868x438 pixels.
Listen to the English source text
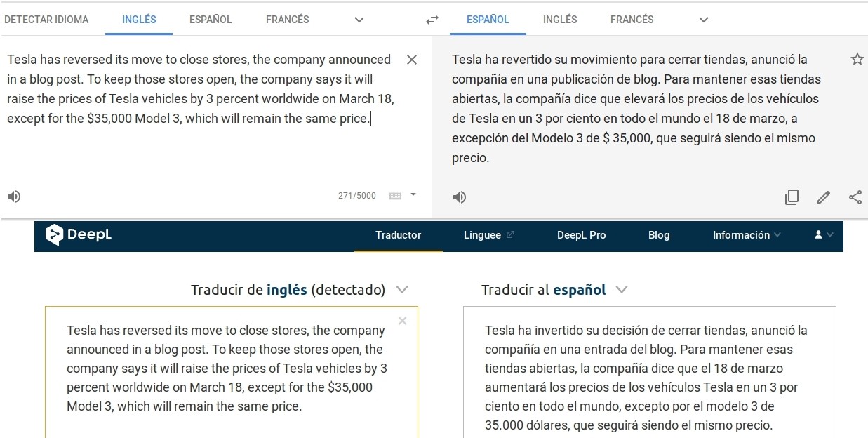point(14,197)
